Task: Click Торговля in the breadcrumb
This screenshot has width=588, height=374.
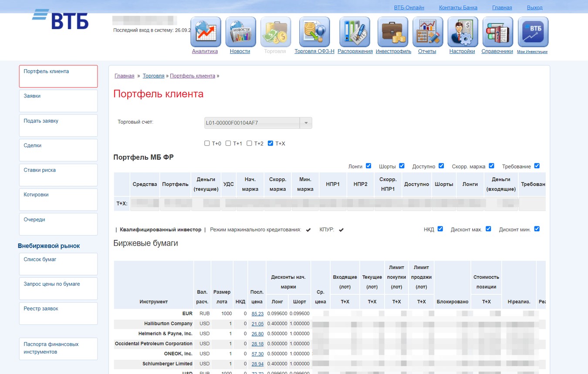Action: click(153, 76)
